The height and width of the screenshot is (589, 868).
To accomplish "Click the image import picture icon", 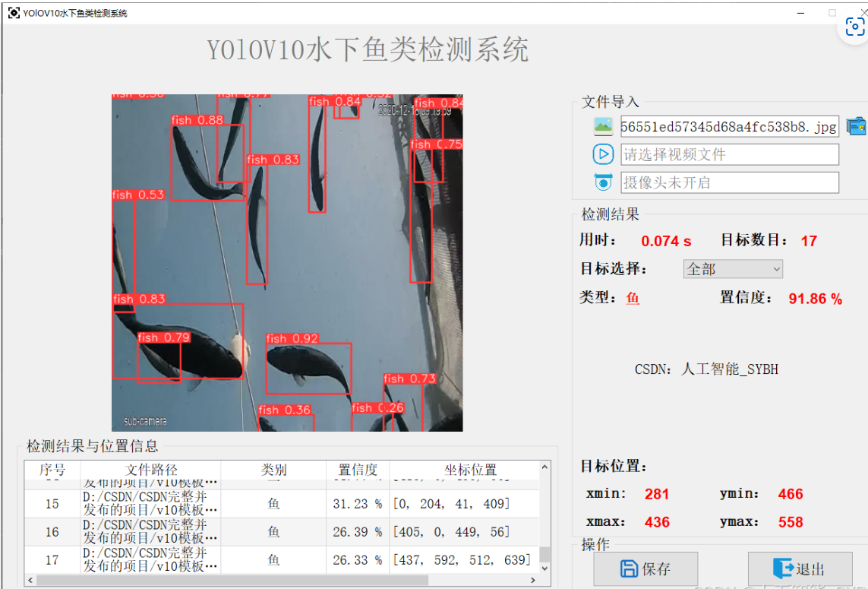I will (x=603, y=125).
